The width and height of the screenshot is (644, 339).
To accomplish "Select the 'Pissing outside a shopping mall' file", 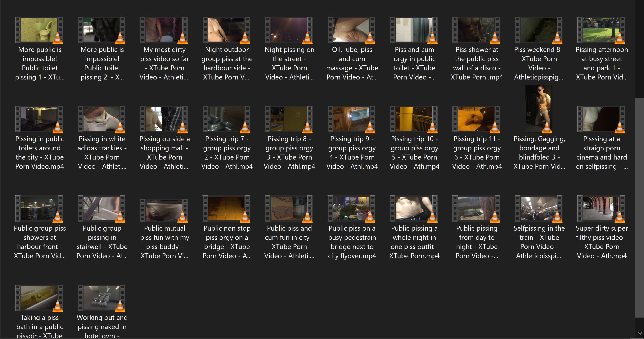I will (164, 138).
